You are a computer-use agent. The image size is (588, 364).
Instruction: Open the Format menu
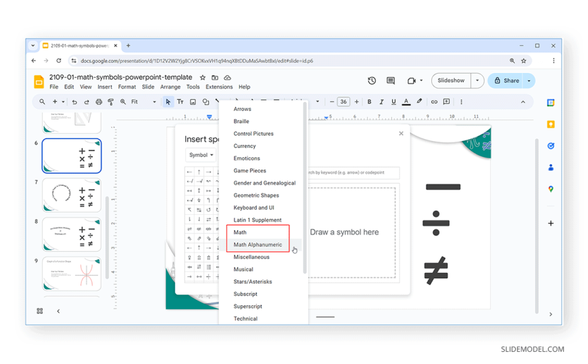(x=127, y=87)
